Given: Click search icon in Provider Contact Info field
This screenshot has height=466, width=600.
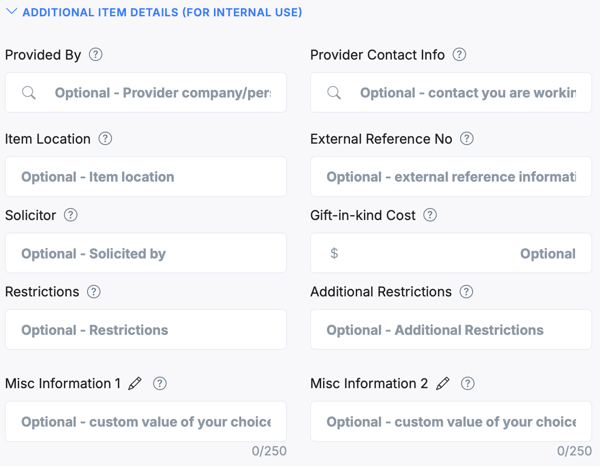Looking at the screenshot, I should (x=334, y=93).
